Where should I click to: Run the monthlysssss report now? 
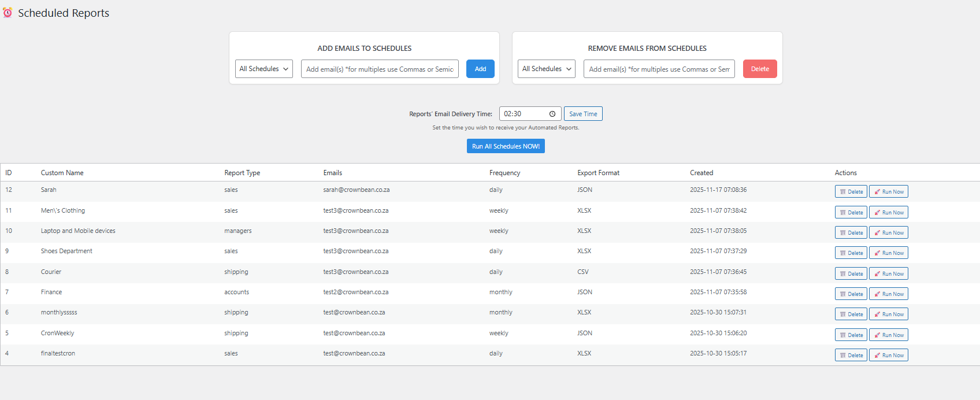click(888, 314)
